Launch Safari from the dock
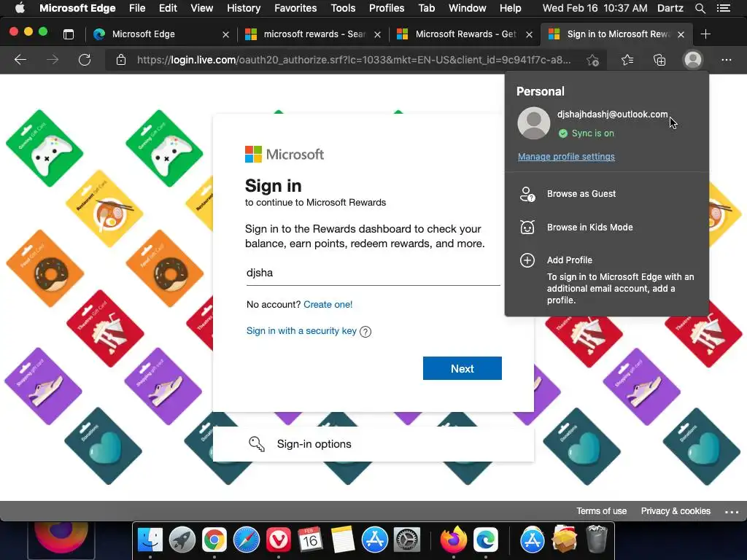Image resolution: width=747 pixels, height=560 pixels. click(x=247, y=540)
